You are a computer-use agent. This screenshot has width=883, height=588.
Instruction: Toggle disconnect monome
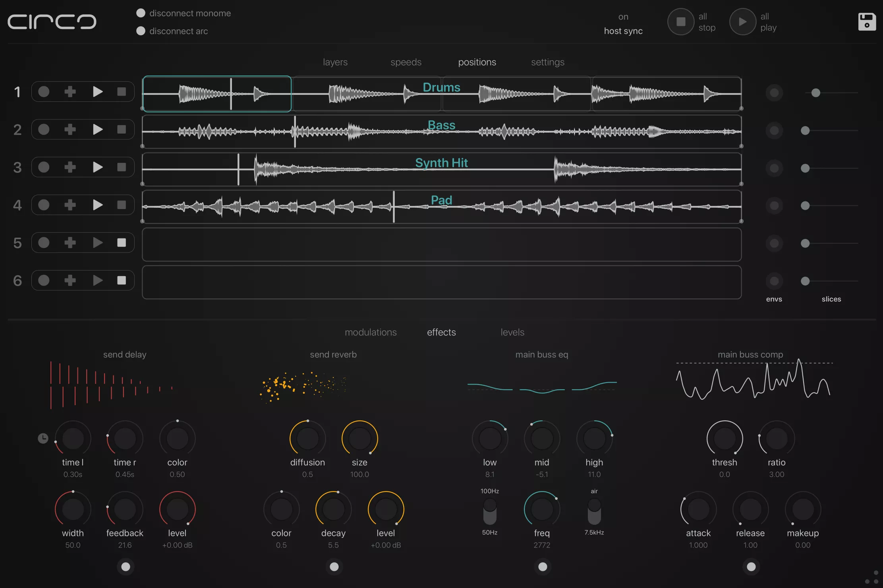(140, 13)
